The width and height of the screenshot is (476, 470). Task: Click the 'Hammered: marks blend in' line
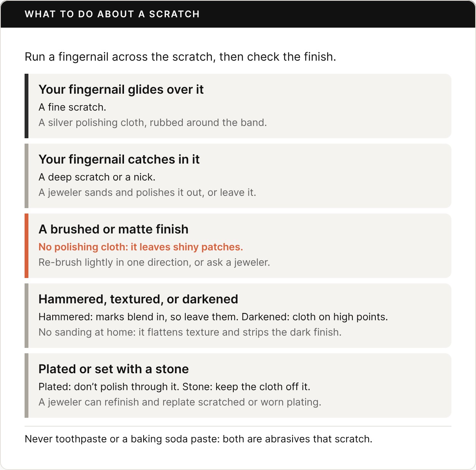pyautogui.click(x=213, y=317)
